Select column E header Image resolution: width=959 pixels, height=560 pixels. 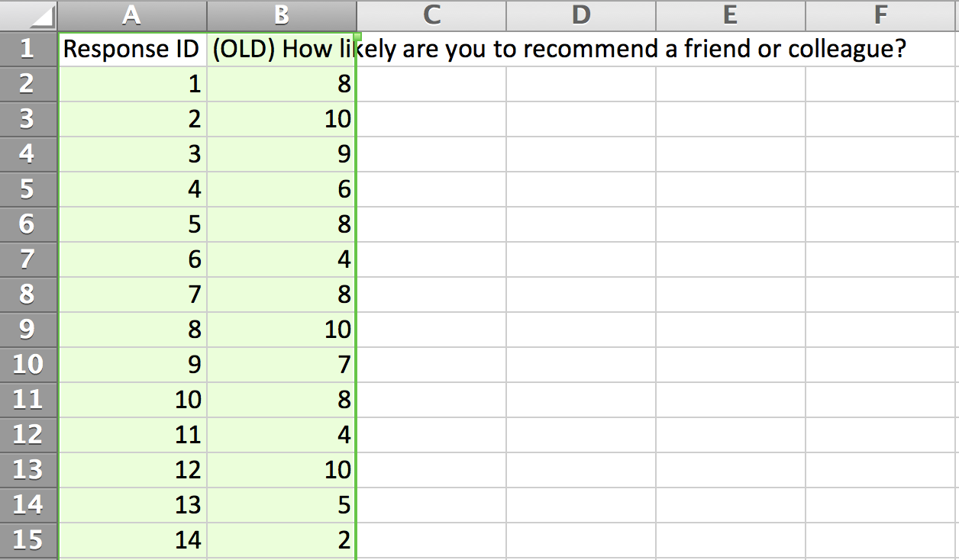(x=730, y=15)
